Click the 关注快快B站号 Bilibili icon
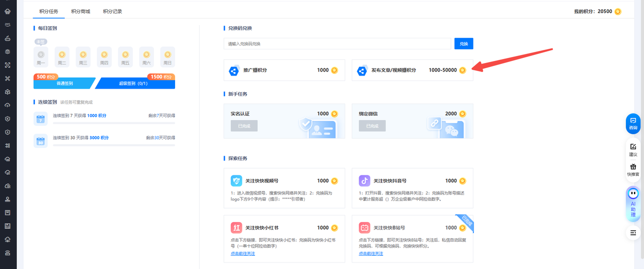 coord(364,227)
